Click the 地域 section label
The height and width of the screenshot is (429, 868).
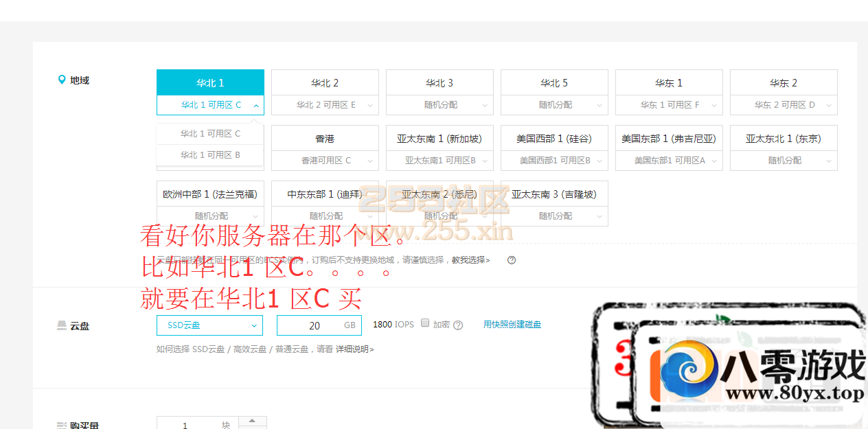[80, 80]
